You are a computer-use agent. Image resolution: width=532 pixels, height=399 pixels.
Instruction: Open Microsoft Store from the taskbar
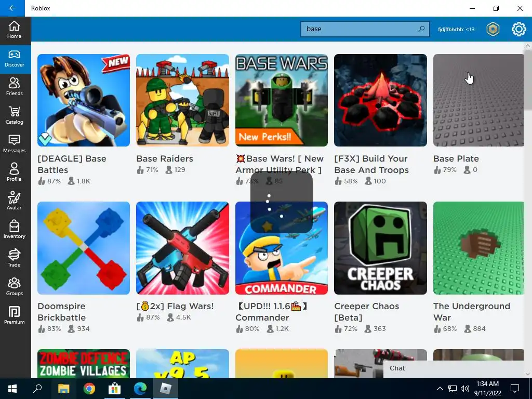click(x=115, y=389)
